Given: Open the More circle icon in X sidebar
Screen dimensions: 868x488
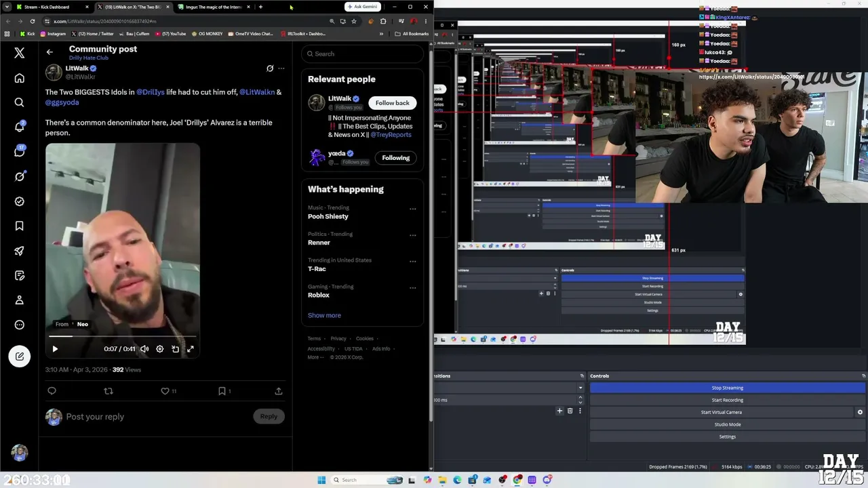Looking at the screenshot, I should coord(19,325).
